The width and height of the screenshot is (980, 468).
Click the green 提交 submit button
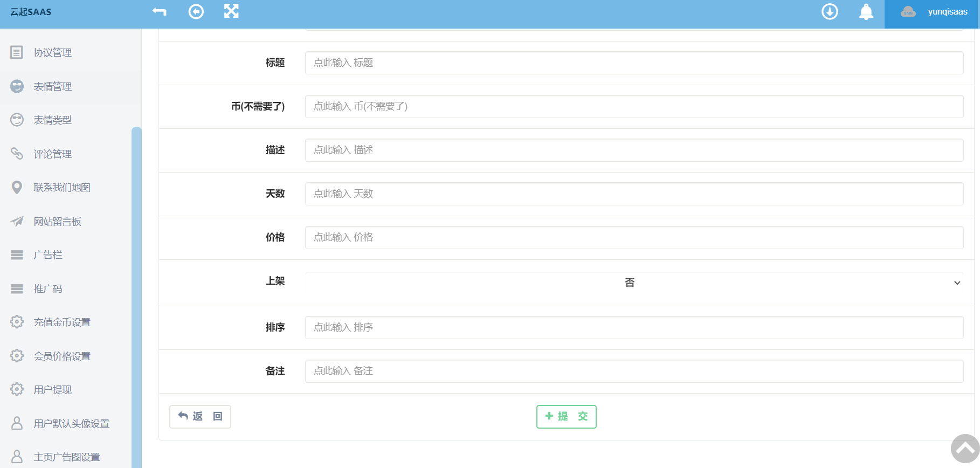(567, 417)
